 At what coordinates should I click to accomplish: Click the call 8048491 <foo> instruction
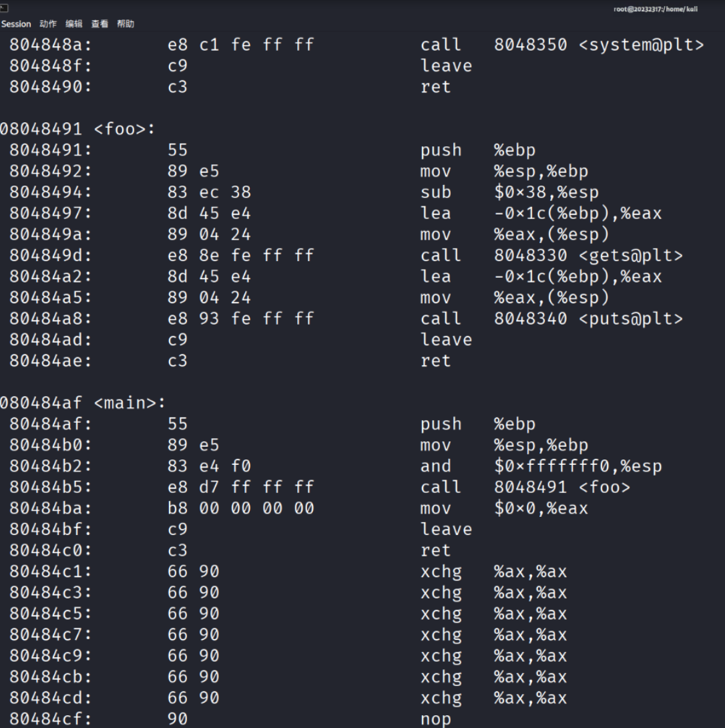coord(525,487)
